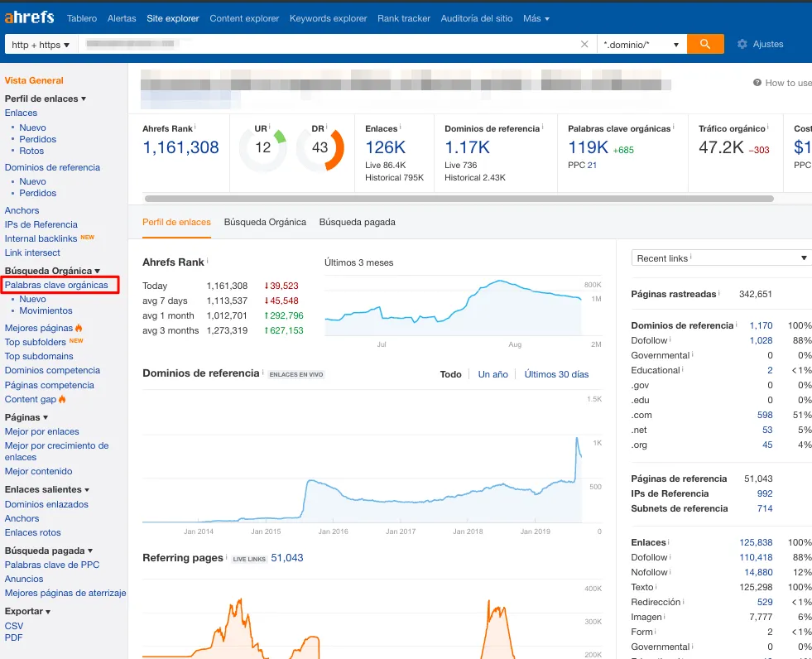Open Mejor contenido report
Image resolution: width=812 pixels, height=659 pixels.
38,471
